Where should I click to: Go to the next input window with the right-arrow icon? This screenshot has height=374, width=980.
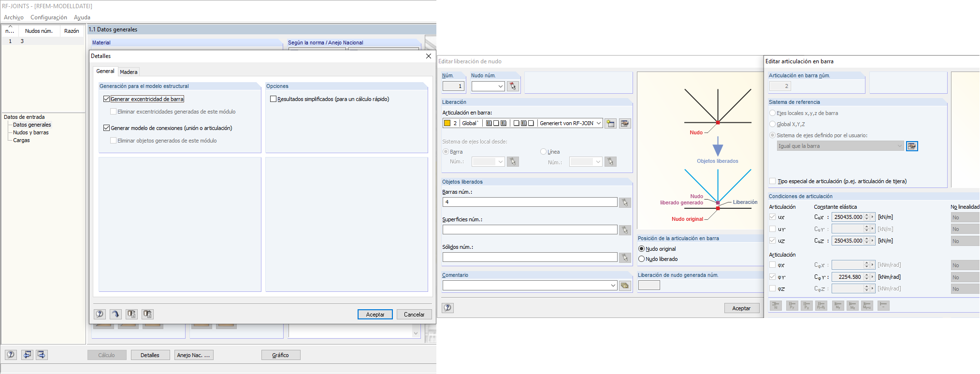[x=42, y=355]
